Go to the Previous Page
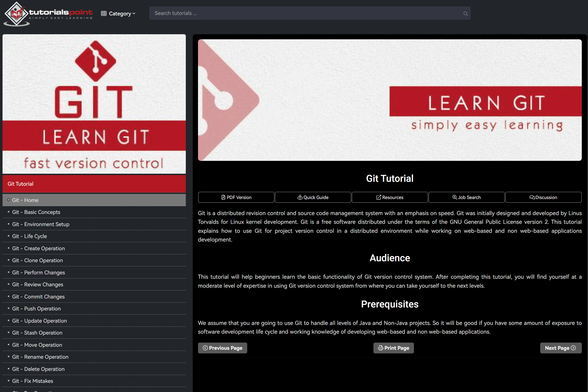Screen dimensions: 588x392 (222, 348)
